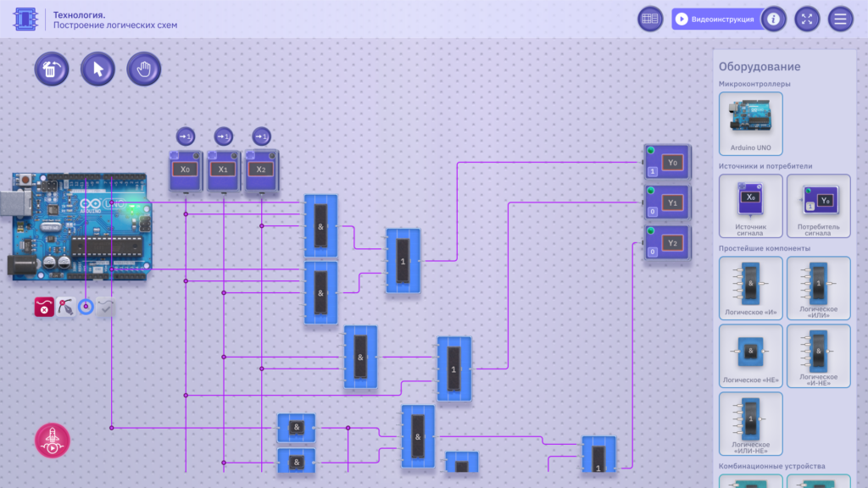Image resolution: width=868 pixels, height=488 pixels.
Task: Open the truth table view icon
Action: point(650,19)
